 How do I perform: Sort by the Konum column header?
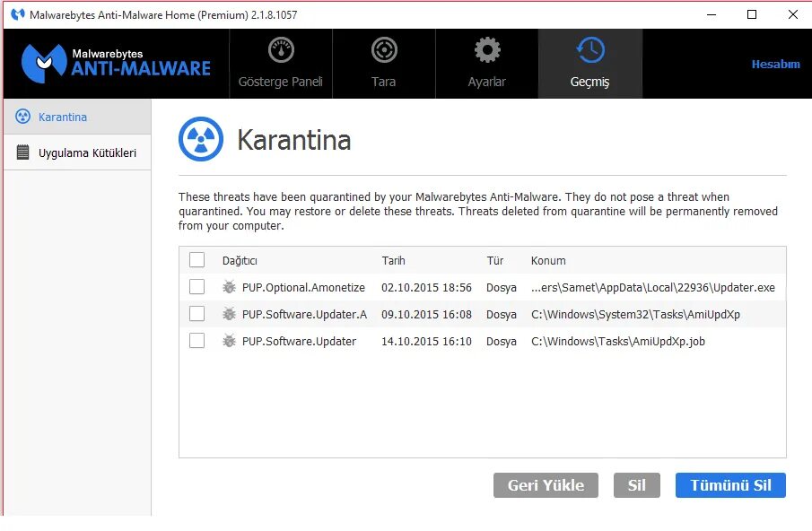click(x=548, y=261)
